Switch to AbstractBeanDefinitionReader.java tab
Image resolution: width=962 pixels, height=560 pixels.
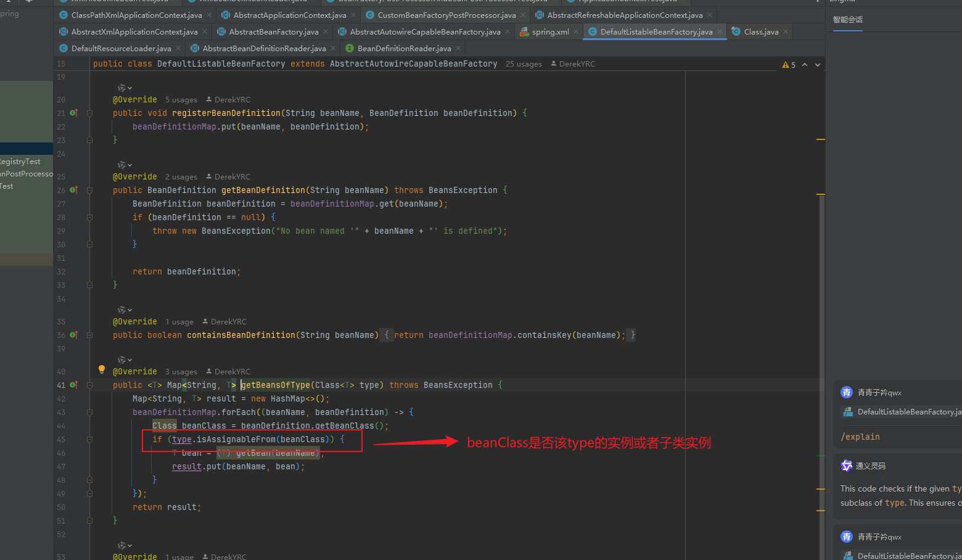(x=264, y=48)
